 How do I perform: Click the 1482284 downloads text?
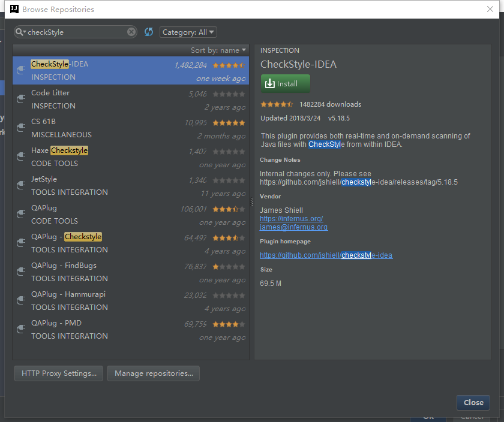(x=330, y=104)
